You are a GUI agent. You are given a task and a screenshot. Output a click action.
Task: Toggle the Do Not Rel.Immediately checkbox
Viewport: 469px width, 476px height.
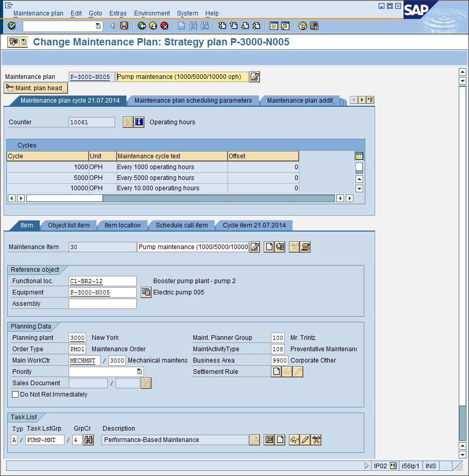pos(15,395)
